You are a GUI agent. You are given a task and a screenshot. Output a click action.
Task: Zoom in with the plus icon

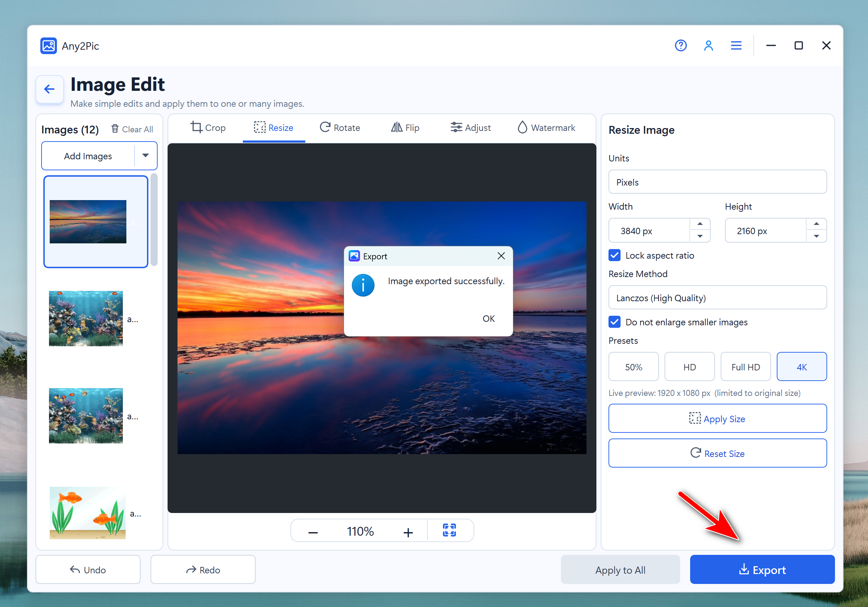coord(408,532)
